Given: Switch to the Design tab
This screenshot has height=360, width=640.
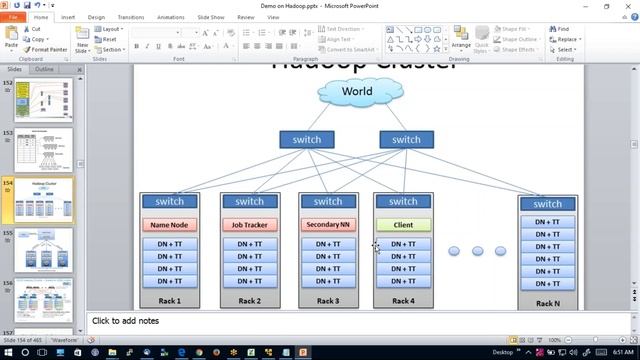Looking at the screenshot, I should pos(96,17).
